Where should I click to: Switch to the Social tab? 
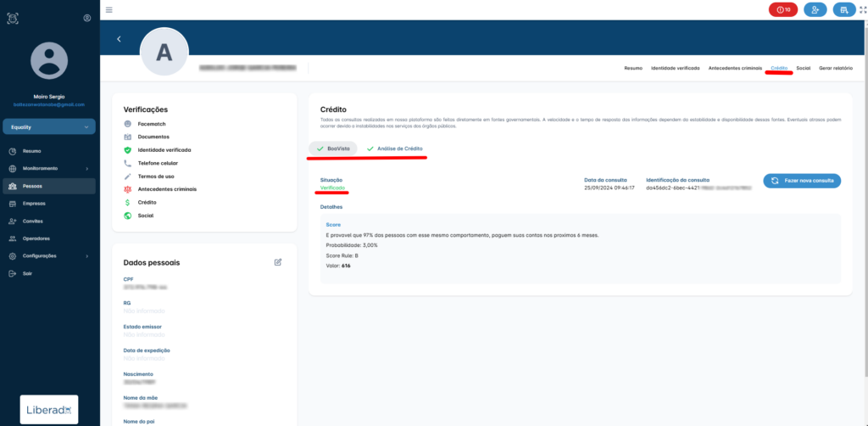point(804,68)
